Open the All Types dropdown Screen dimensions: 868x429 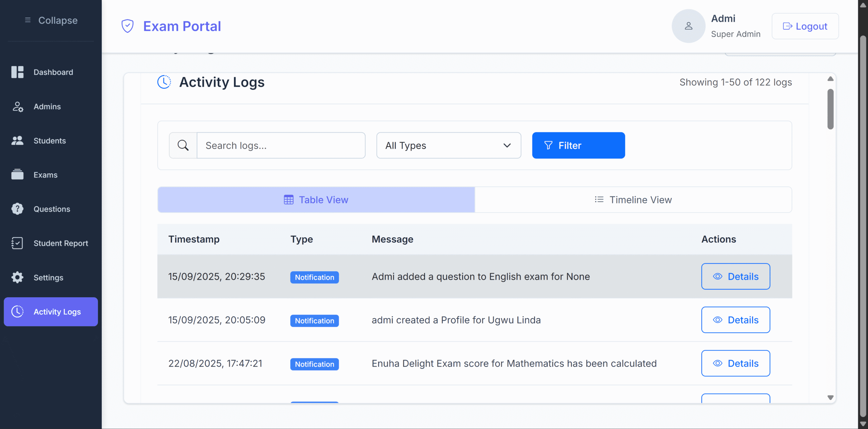(448, 145)
